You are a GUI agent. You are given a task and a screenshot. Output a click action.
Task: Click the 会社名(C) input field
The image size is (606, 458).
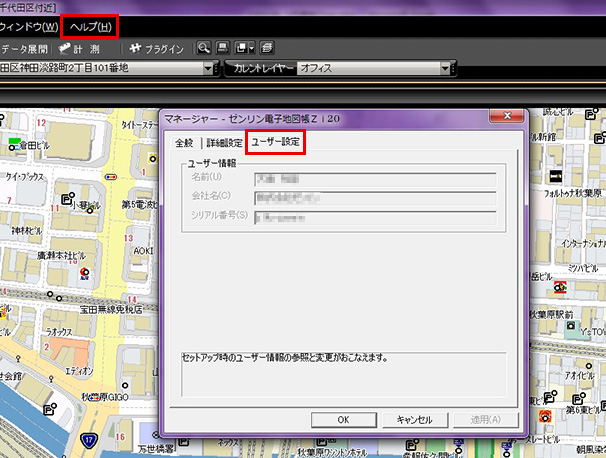pyautogui.click(x=375, y=198)
